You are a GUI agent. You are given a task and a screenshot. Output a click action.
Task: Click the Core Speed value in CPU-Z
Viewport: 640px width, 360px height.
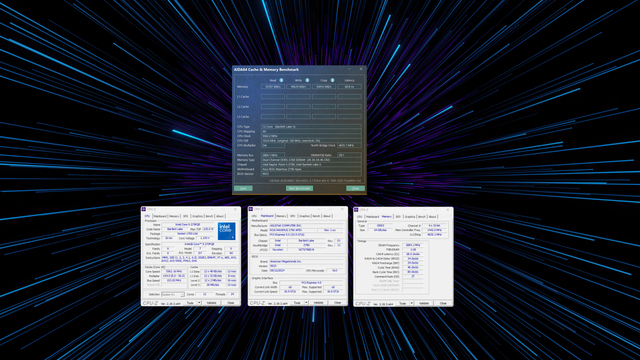(x=174, y=271)
